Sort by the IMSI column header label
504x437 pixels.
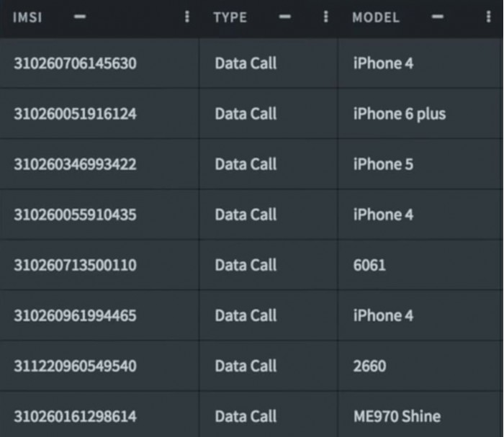(28, 17)
